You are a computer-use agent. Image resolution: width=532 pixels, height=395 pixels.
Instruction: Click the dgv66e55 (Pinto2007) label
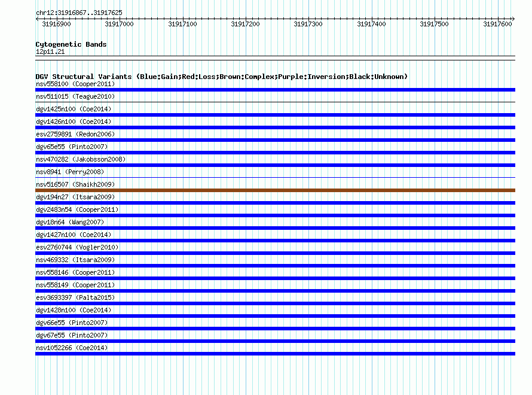(x=72, y=323)
